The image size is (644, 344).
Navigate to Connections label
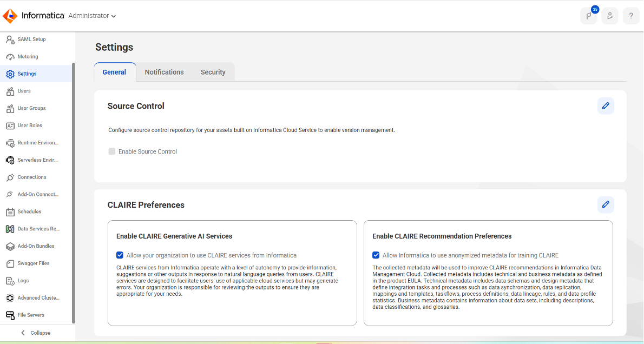coord(31,177)
